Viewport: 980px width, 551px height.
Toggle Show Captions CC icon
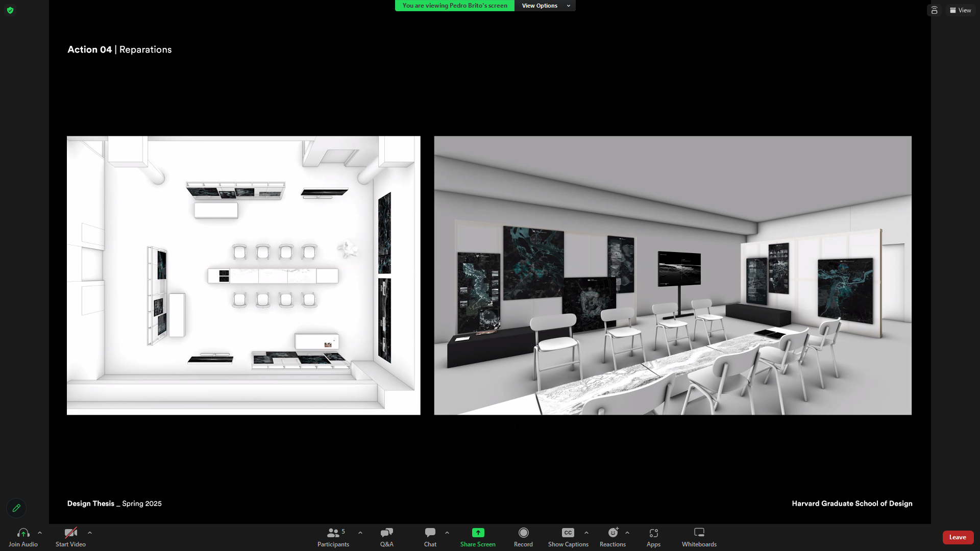click(568, 533)
